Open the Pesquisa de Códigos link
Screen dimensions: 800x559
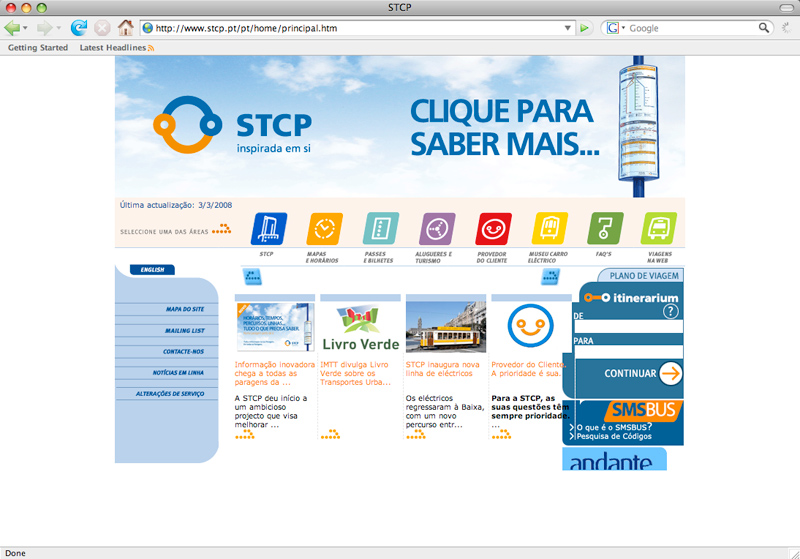(614, 437)
